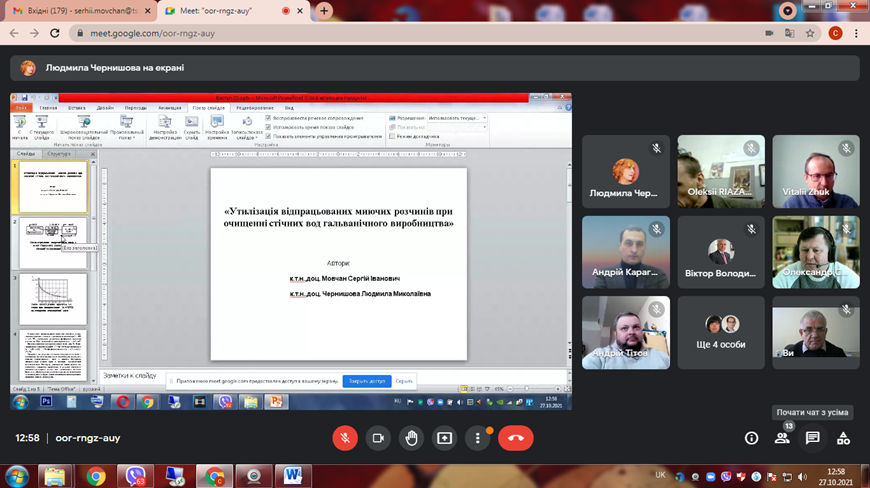Go back in browser history
Image resolution: width=870 pixels, height=488 pixels.
(x=14, y=33)
